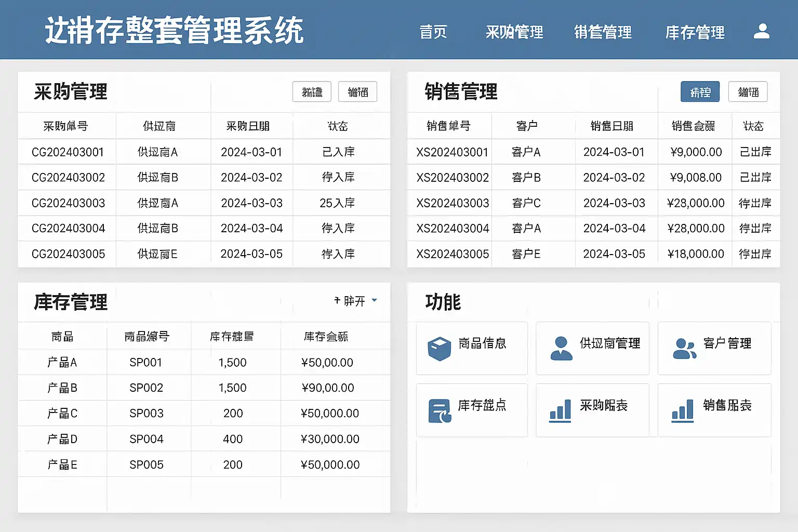The height and width of the screenshot is (532, 798).
Task: Click the user profile icon in header
Action: [x=762, y=31]
